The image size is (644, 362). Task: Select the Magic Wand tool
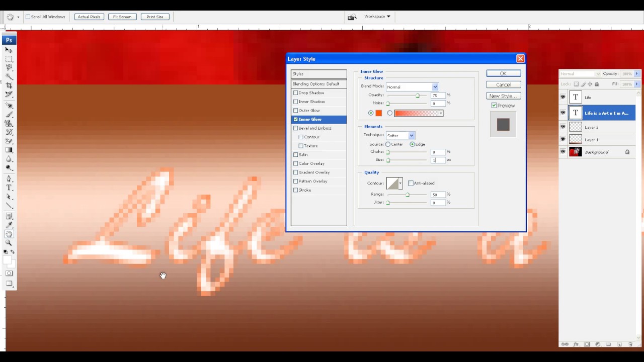point(9,76)
